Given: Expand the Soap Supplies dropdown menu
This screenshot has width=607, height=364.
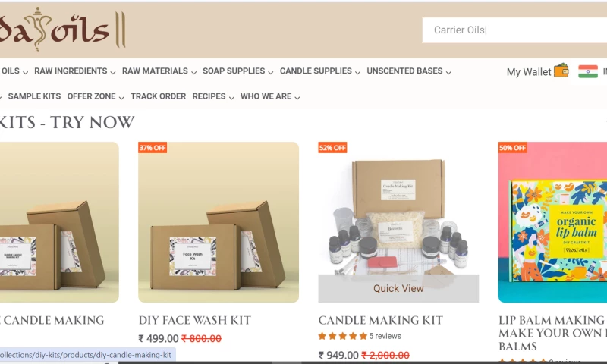Looking at the screenshot, I should (238, 71).
